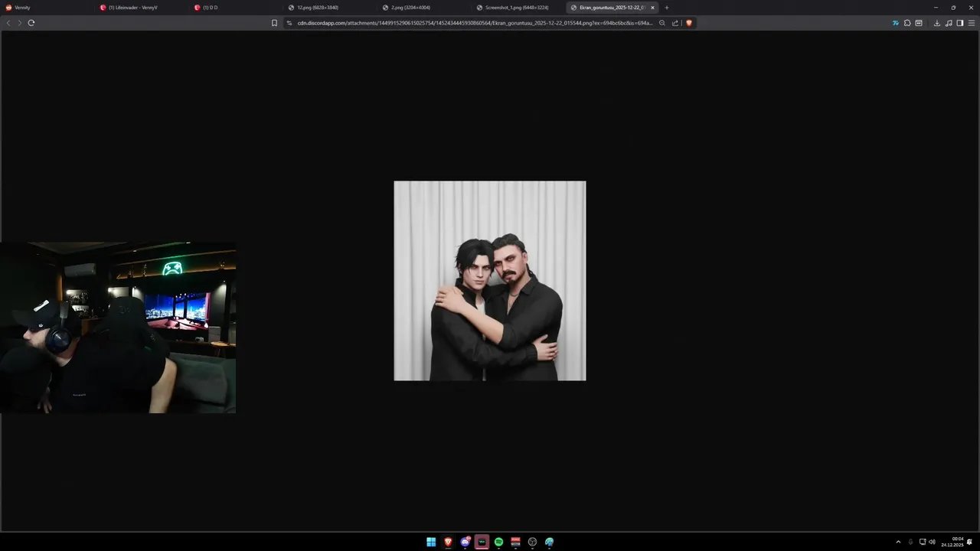980x551 pixels.
Task: Open OBS Studio from the taskbar
Action: (x=532, y=542)
